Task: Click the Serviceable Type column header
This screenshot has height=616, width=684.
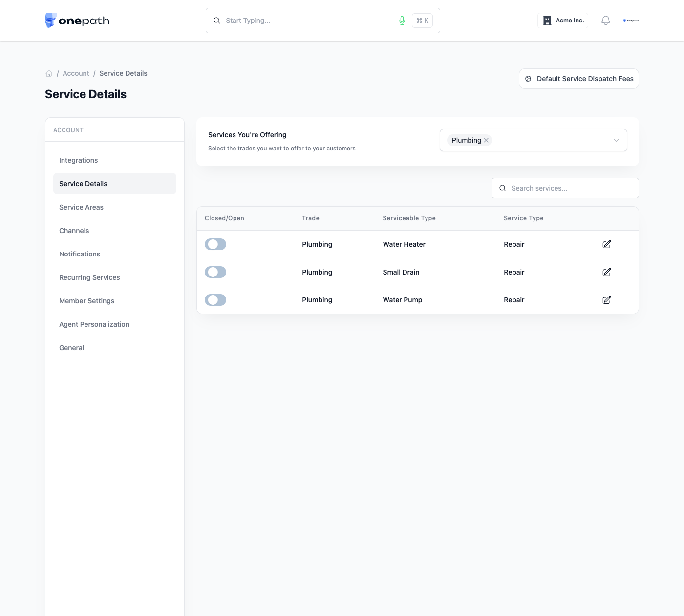Action: coord(409,218)
